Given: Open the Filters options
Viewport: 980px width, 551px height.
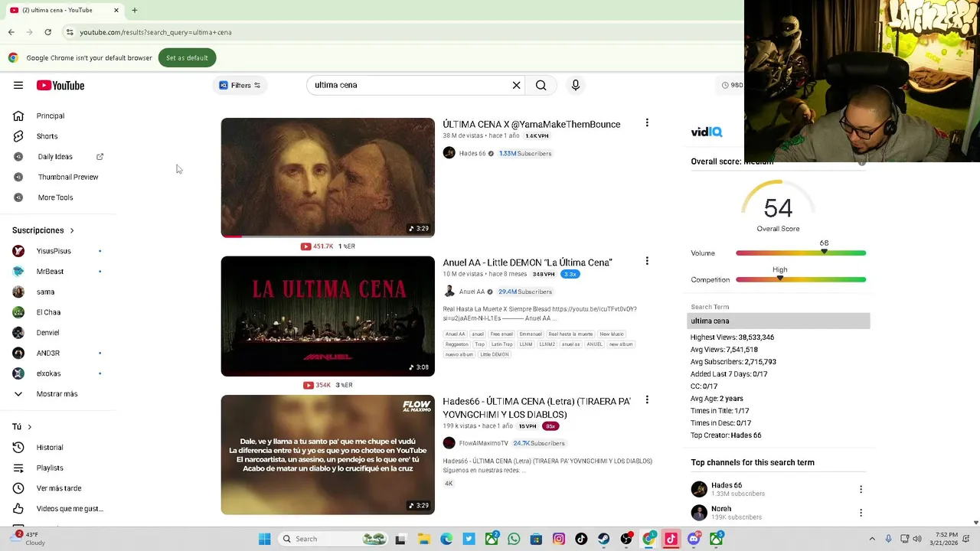Looking at the screenshot, I should point(240,85).
